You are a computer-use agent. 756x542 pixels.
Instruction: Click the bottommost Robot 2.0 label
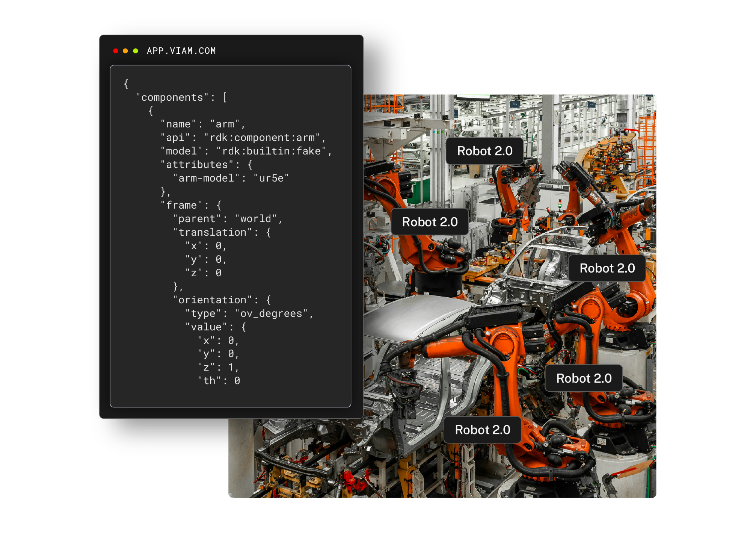[x=482, y=430]
